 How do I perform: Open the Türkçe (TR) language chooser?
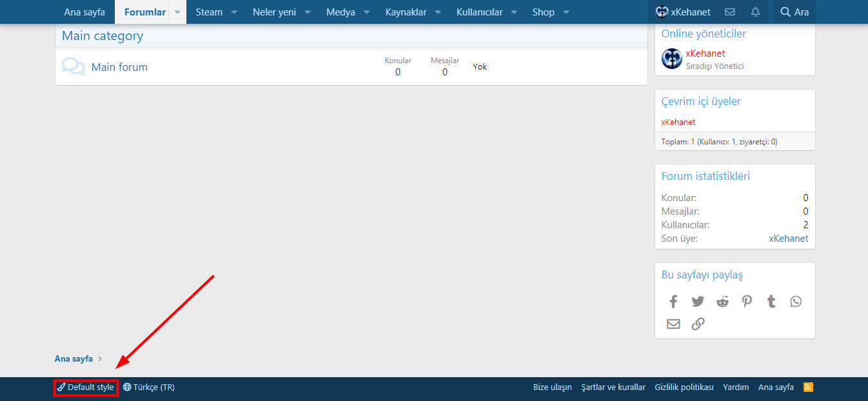(149, 387)
